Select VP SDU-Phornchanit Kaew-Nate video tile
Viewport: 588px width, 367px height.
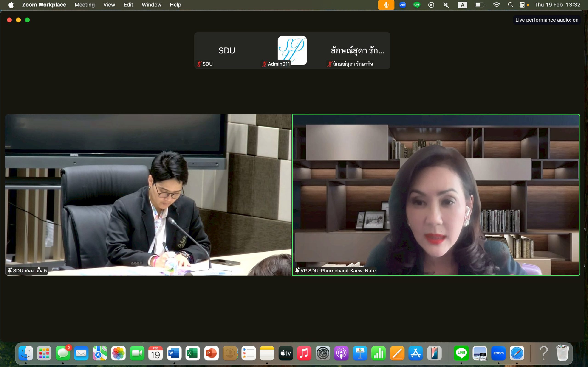click(x=436, y=195)
